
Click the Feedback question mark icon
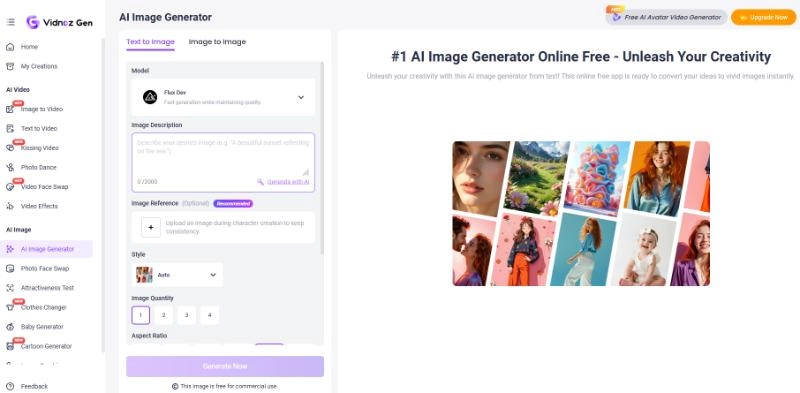pos(10,386)
